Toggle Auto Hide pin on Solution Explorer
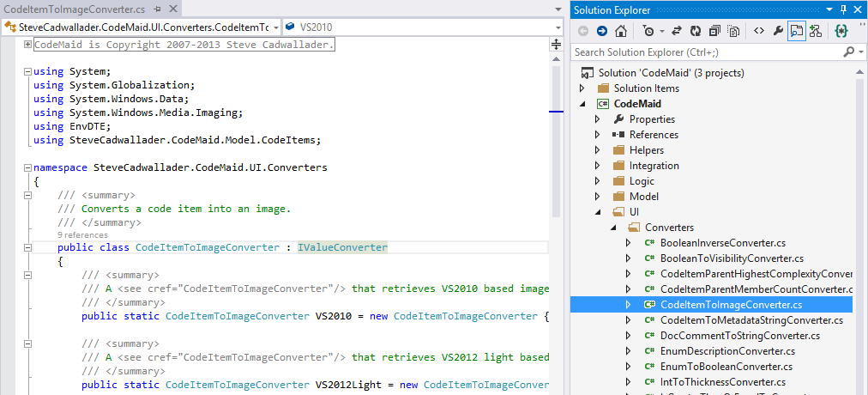The width and height of the screenshot is (868, 395). pos(843,9)
